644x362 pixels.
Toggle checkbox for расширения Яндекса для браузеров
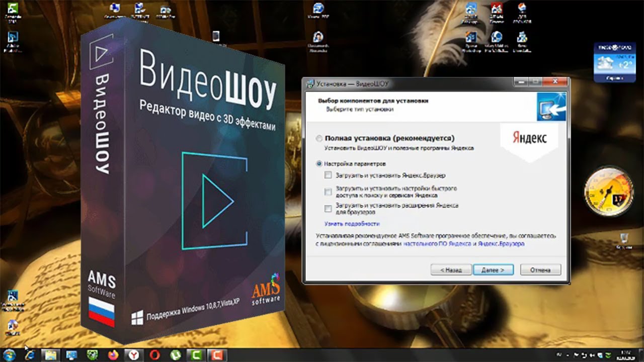328,208
